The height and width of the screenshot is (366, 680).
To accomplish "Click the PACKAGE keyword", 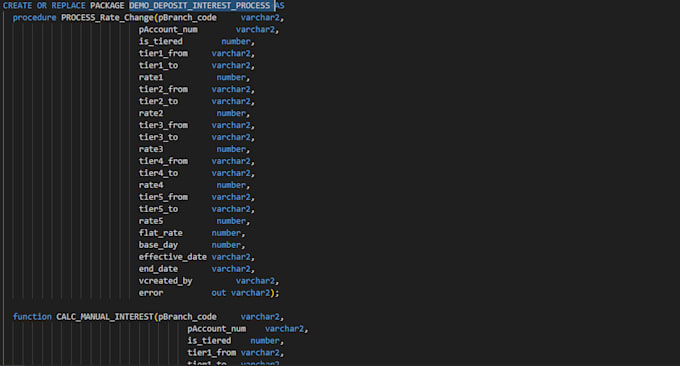I will (107, 6).
